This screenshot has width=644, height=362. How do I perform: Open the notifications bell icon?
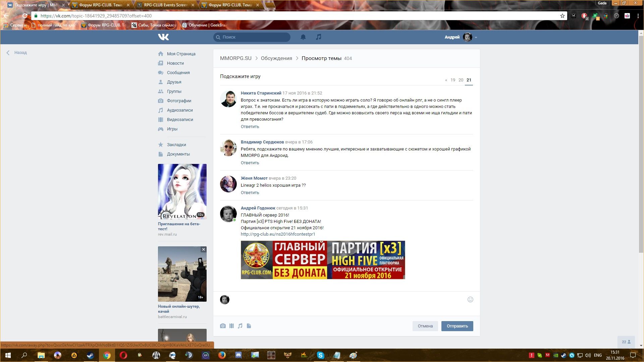[303, 37]
